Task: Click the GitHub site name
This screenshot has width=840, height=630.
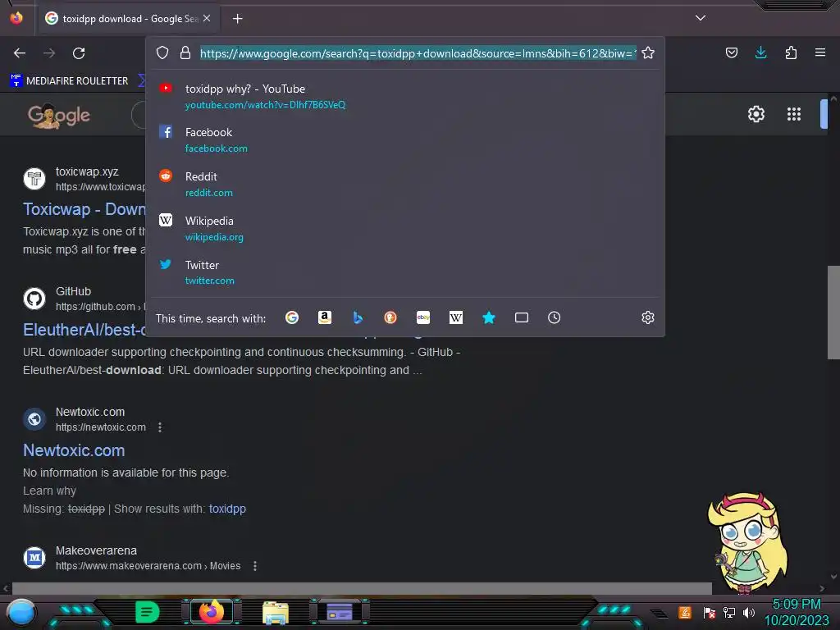Action: point(73,291)
